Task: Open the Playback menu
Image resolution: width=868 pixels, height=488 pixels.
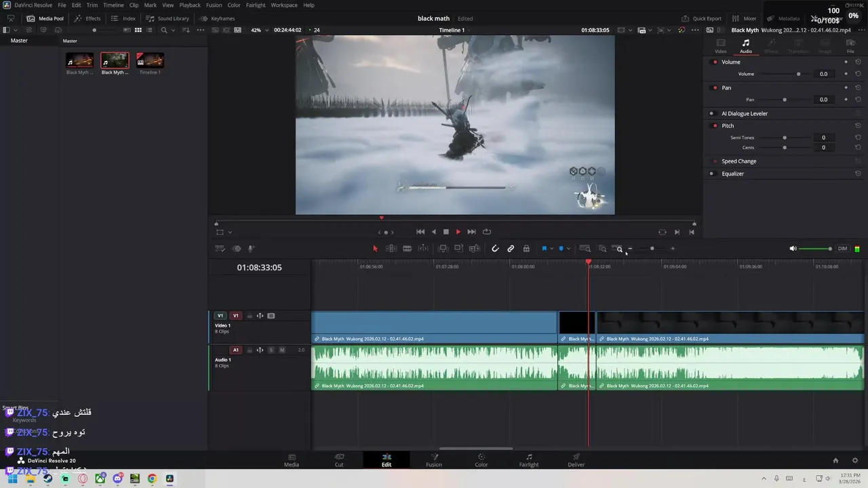Action: coord(190,5)
